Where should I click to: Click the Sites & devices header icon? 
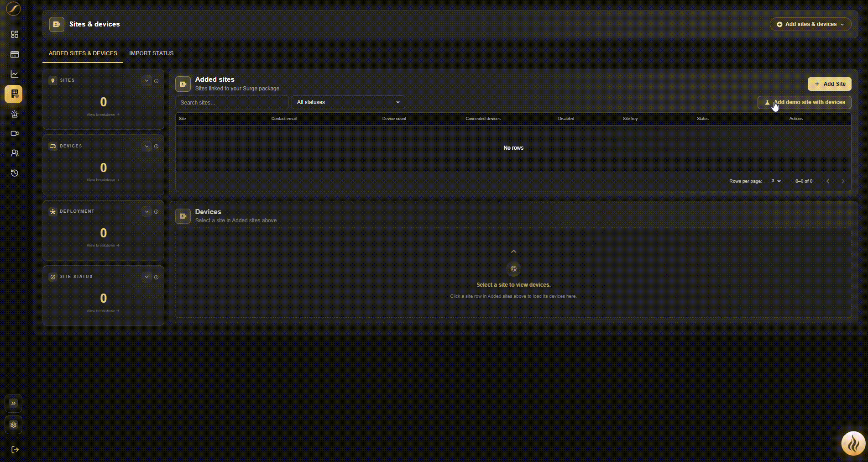point(57,24)
